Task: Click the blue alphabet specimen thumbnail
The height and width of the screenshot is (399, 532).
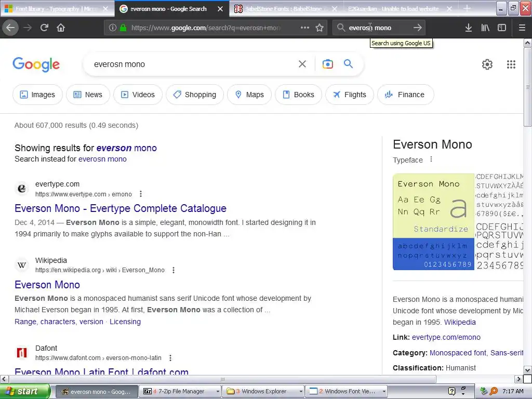Action: (x=433, y=254)
